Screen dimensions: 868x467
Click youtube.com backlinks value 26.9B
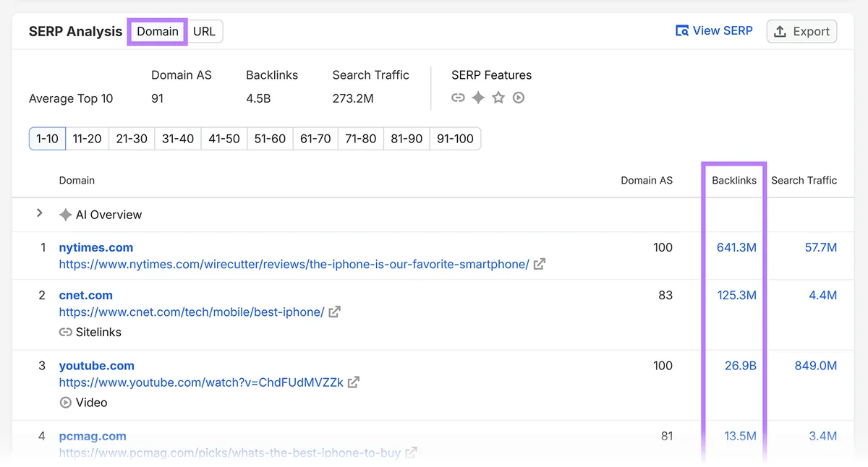click(741, 366)
